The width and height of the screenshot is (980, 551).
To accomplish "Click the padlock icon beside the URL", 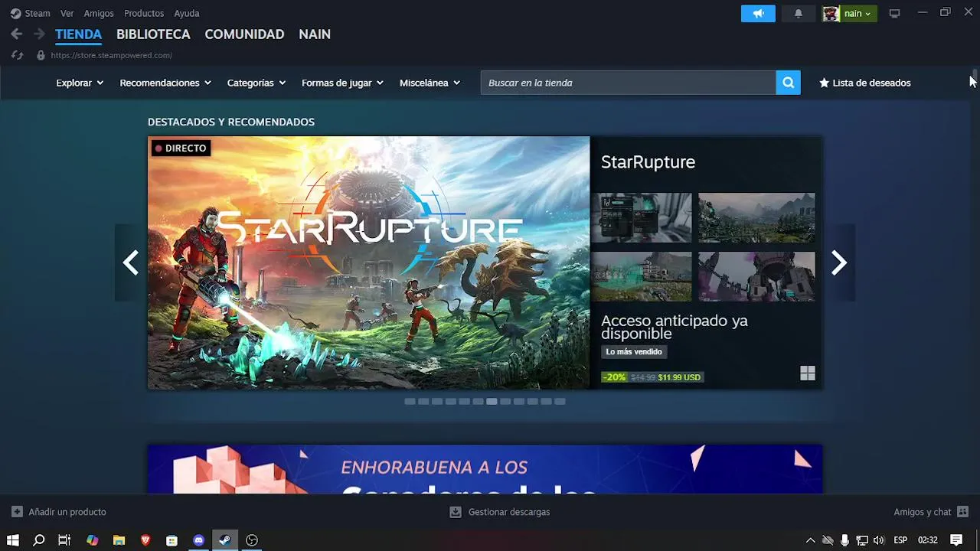I will (41, 55).
